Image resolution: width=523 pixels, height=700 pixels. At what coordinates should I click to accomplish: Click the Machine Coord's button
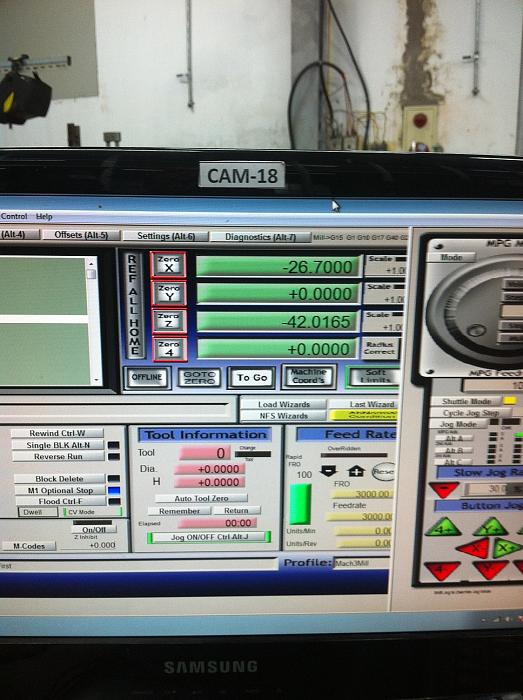[x=308, y=376]
